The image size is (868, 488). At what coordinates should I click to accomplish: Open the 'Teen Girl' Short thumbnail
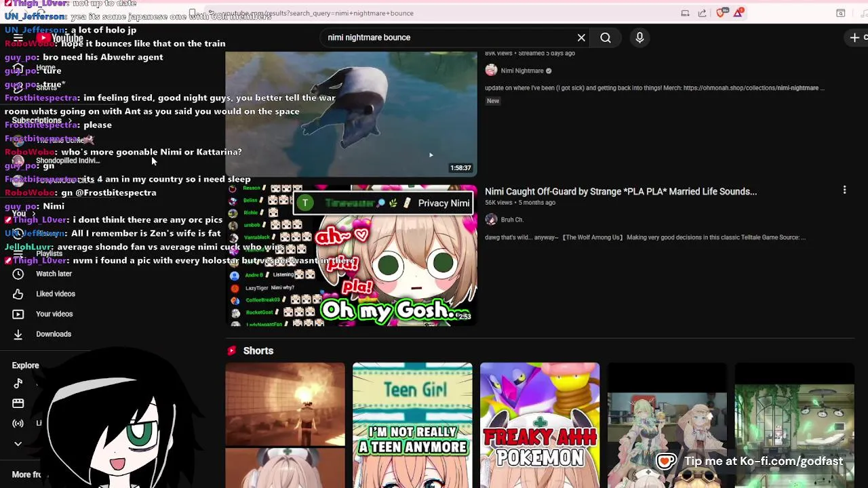tap(412, 425)
